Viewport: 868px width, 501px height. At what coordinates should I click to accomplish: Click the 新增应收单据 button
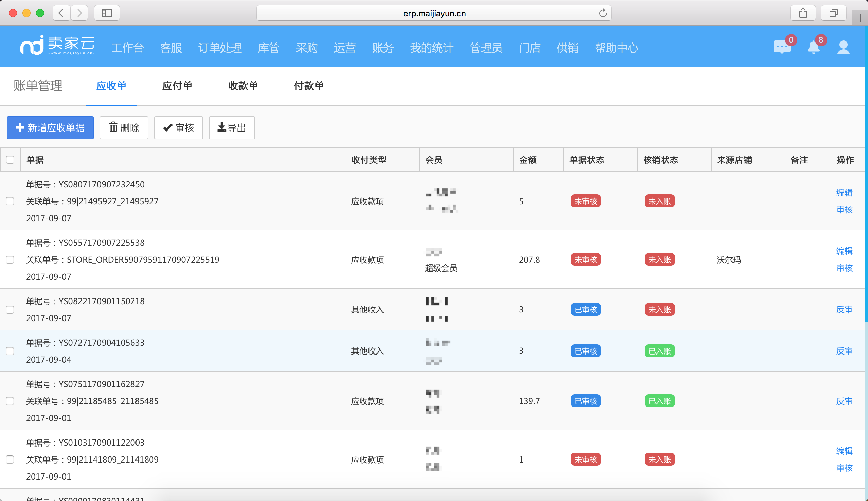point(50,127)
